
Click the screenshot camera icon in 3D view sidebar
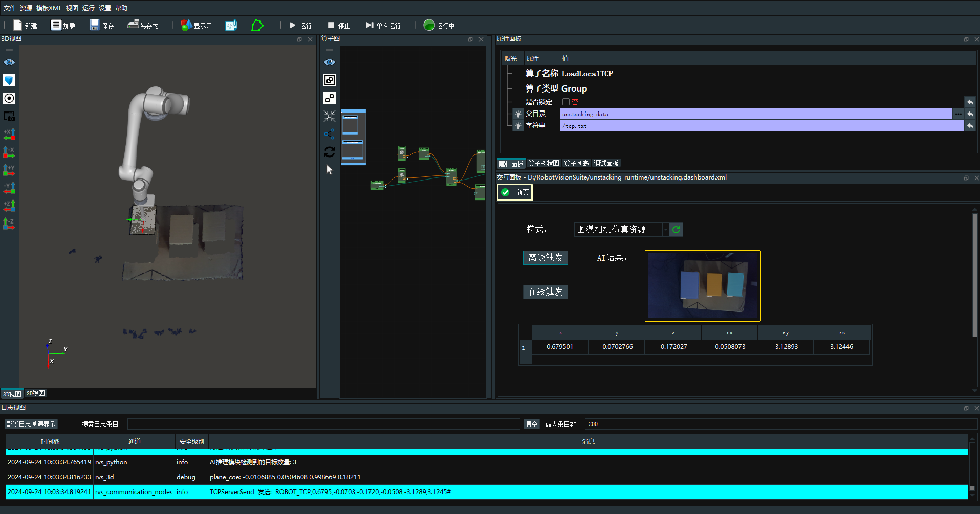[x=9, y=116]
